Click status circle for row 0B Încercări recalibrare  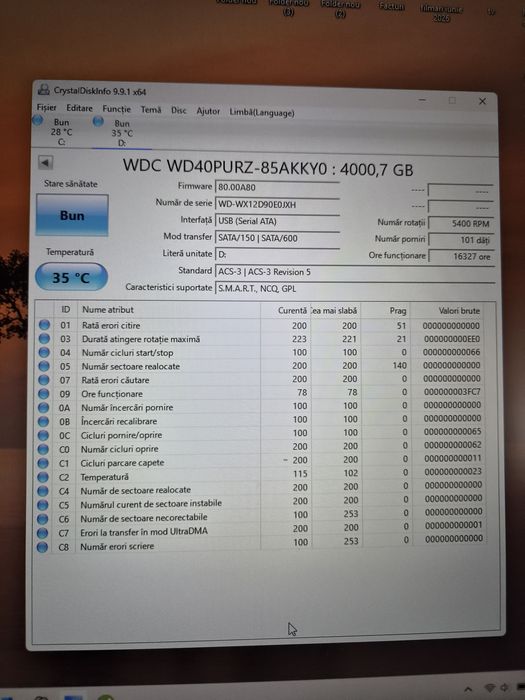[43, 421]
